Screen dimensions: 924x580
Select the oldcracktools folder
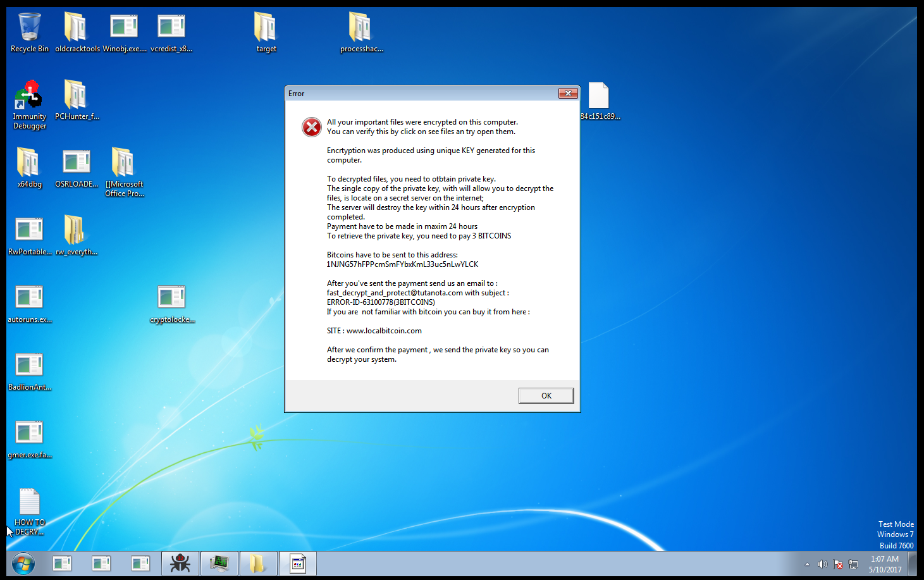[77, 28]
